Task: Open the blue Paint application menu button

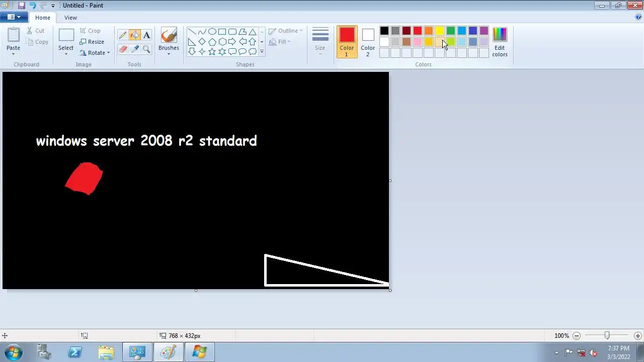Action: 14,17
